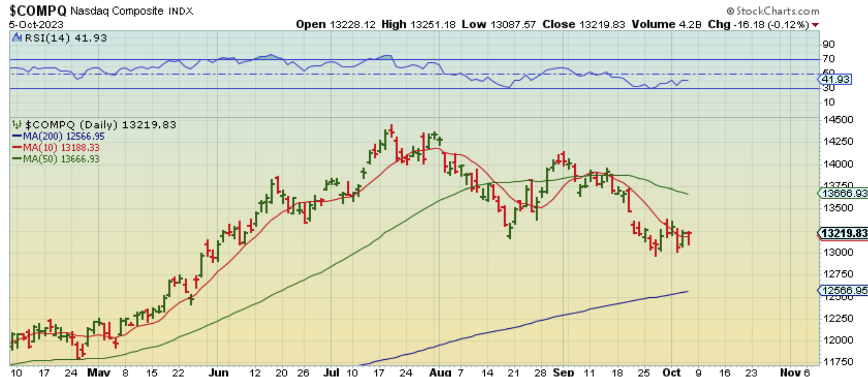Screen dimensions: 868x377
Task: Click the MA(10) 13188.33 legend entry
Action: point(56,148)
